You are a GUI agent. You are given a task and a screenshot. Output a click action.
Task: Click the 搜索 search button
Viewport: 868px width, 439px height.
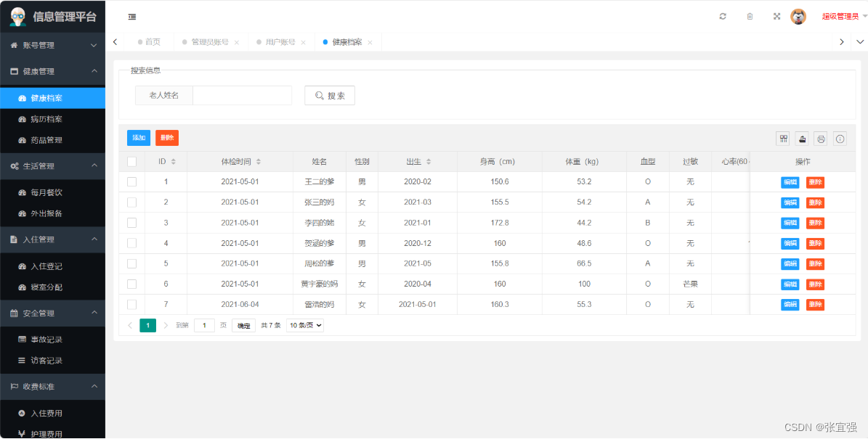pyautogui.click(x=329, y=94)
